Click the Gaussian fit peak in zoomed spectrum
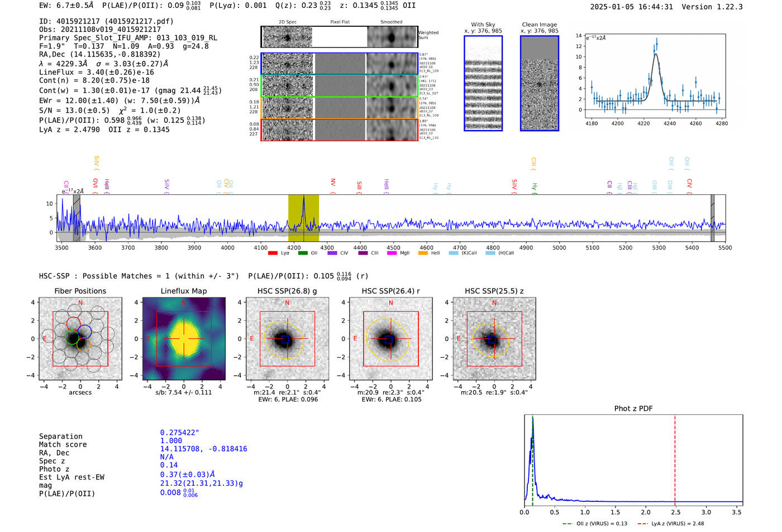The image size is (782, 532). point(656,54)
